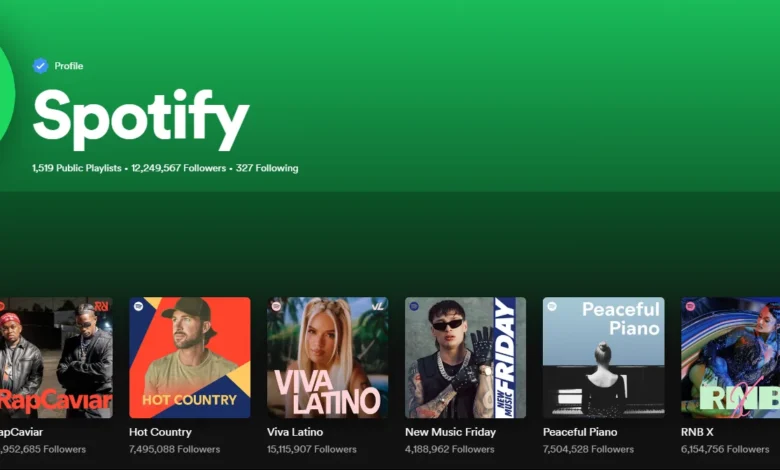Screen dimensions: 780x470
Task: Click the RNB X playlist title
Action: click(697, 432)
